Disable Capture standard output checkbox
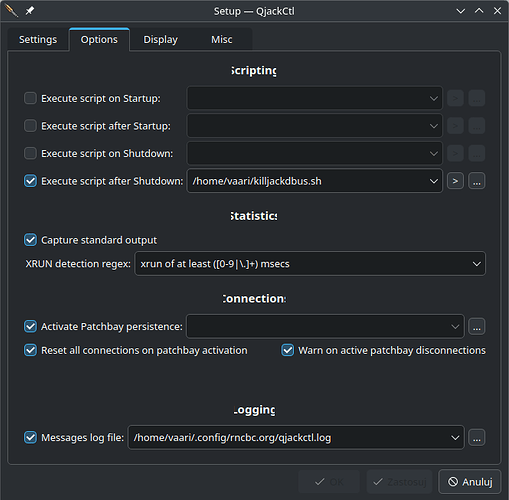 30,240
